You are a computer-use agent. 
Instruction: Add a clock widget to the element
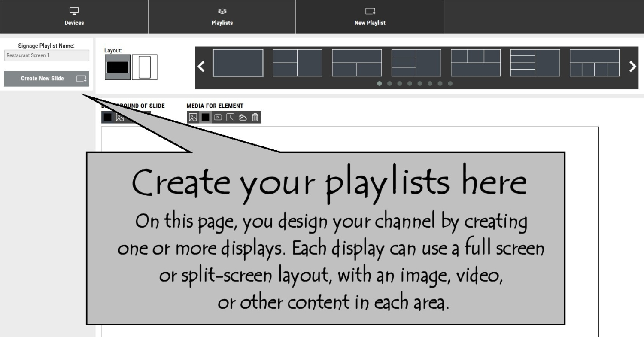pos(231,117)
